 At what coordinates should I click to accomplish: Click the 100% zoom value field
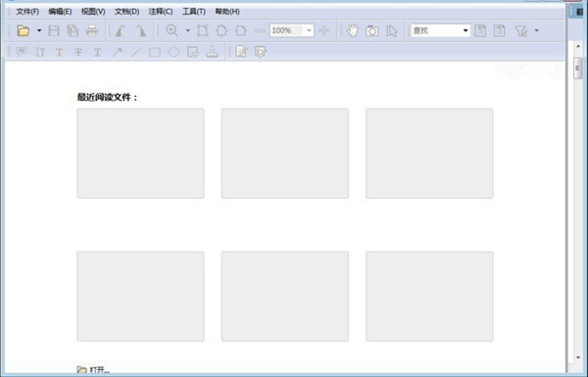[287, 30]
